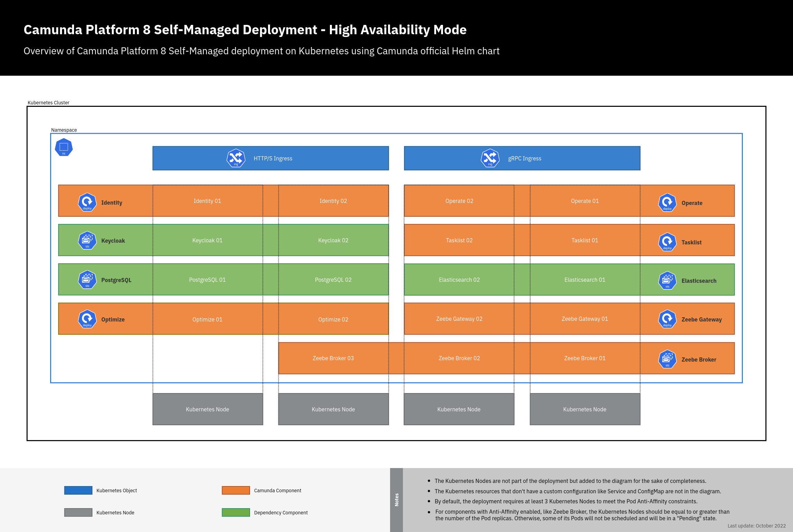
Task: Click the Elasticsearch 01 pod block
Action: 584,280
